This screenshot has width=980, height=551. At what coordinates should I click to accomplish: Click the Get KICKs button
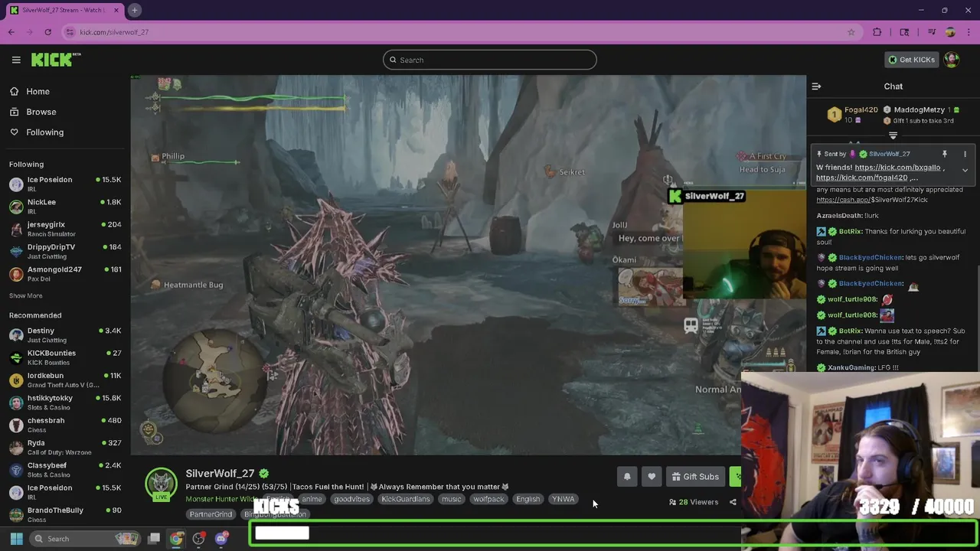(911, 60)
